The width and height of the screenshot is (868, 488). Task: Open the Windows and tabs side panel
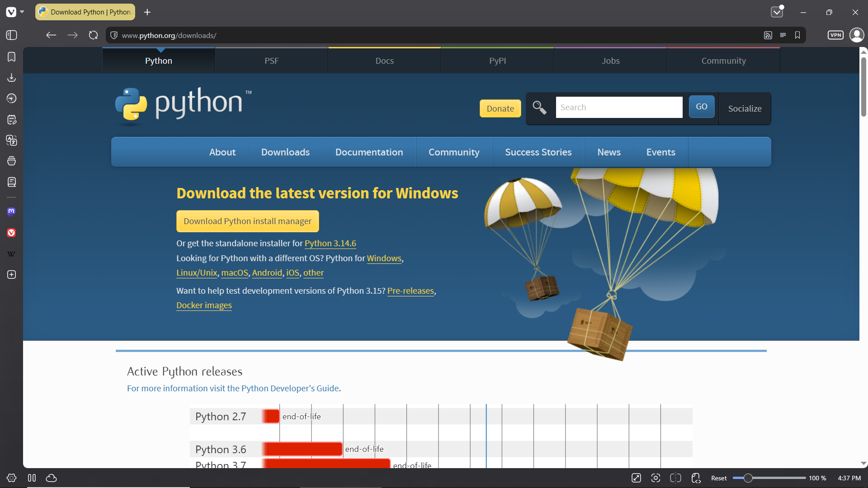[x=12, y=161]
